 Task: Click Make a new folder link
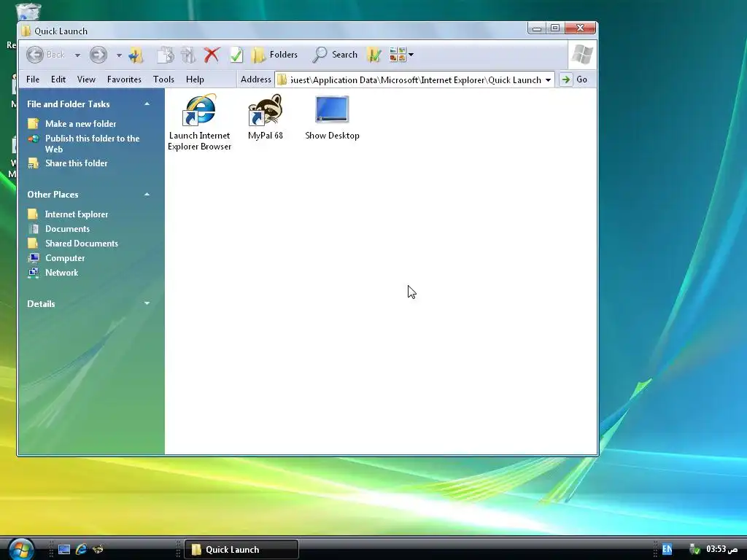click(x=80, y=124)
